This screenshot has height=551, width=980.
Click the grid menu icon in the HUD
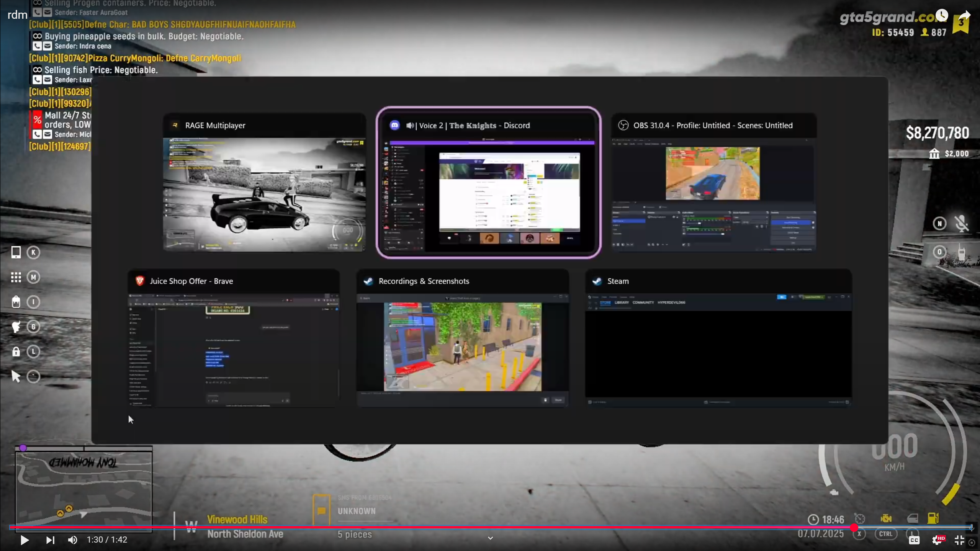coord(16,277)
